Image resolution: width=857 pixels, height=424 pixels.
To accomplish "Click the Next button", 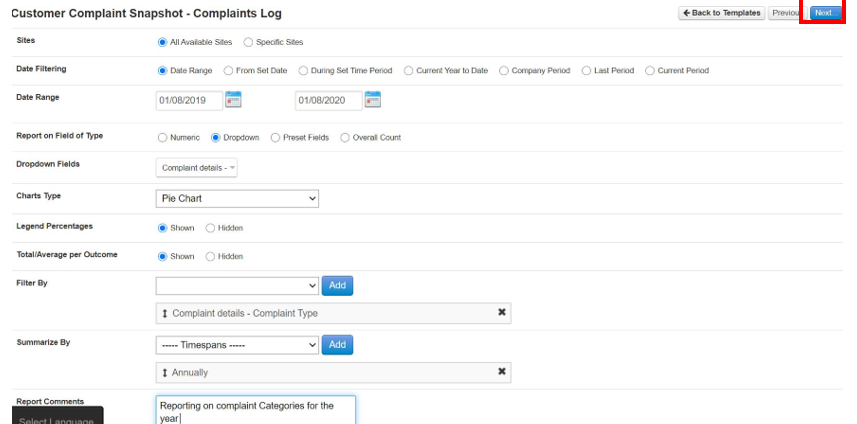I will (x=826, y=13).
